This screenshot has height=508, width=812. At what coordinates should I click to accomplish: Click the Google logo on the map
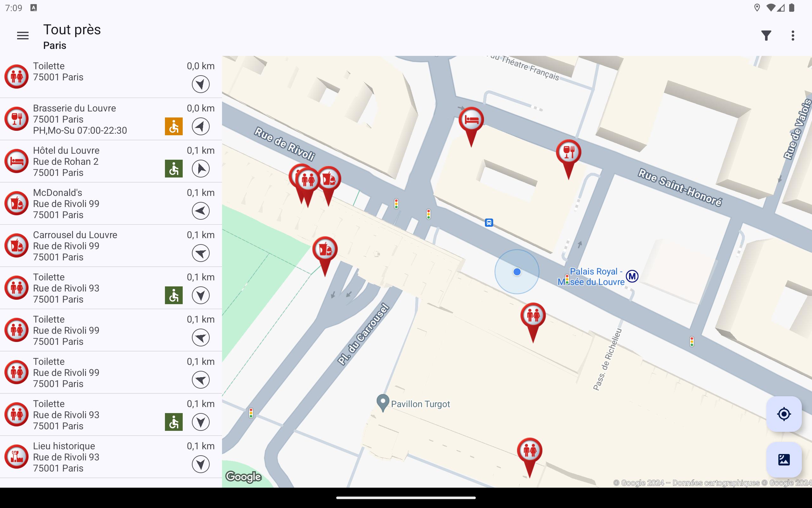click(244, 477)
